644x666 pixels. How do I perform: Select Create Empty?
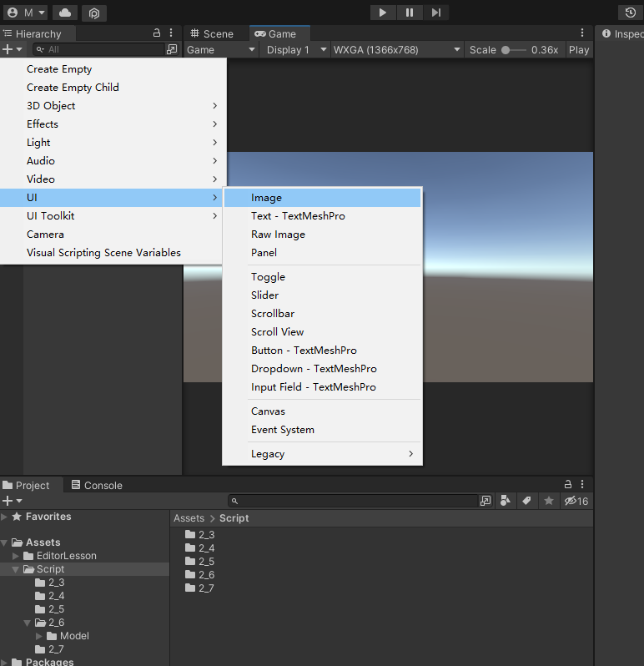click(x=113, y=69)
